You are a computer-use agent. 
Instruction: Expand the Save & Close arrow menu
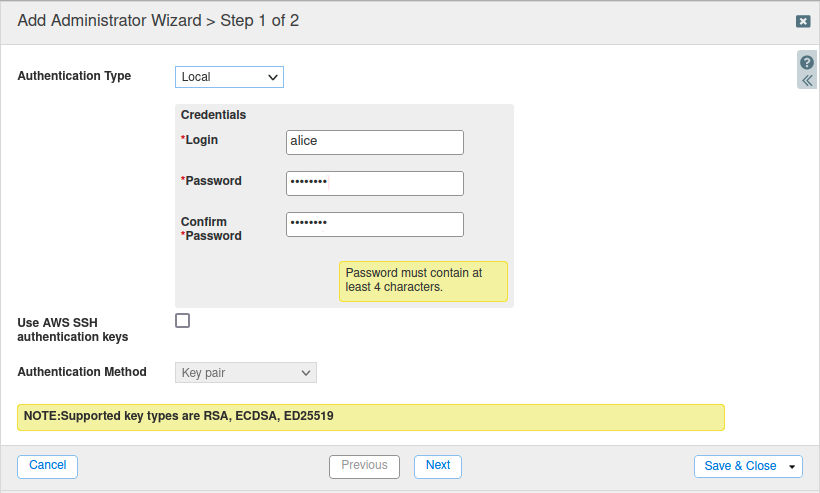[x=793, y=467]
